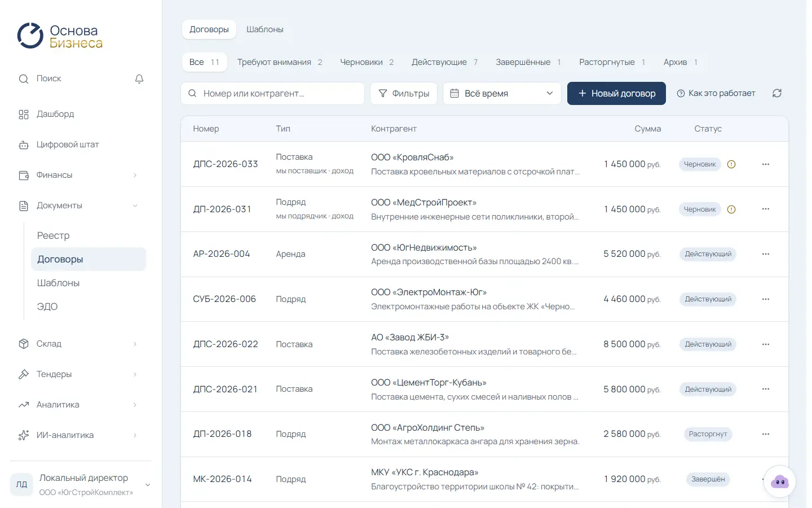This screenshot has width=812, height=508.
Task: Open row menu for ДПС-2026-022
Action: [x=766, y=344]
